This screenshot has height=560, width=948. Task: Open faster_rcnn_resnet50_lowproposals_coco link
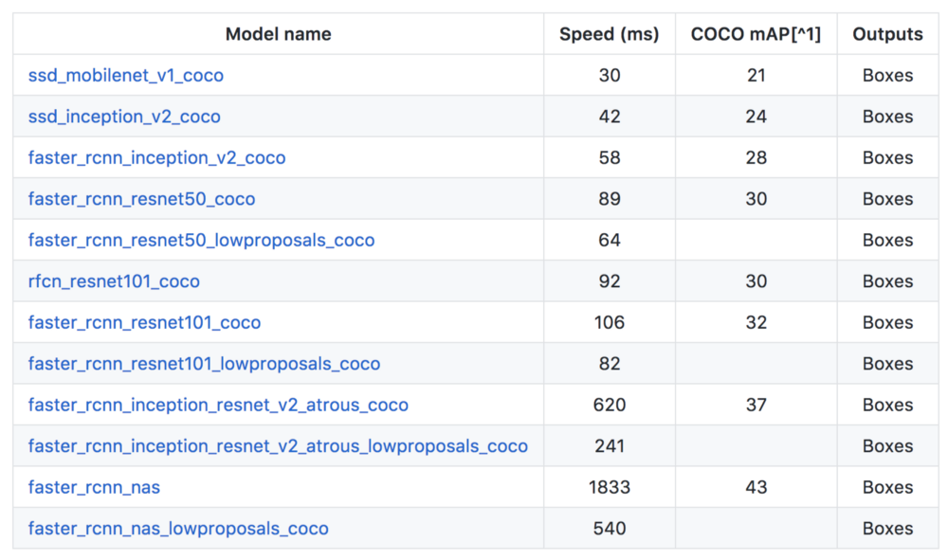pos(201,241)
